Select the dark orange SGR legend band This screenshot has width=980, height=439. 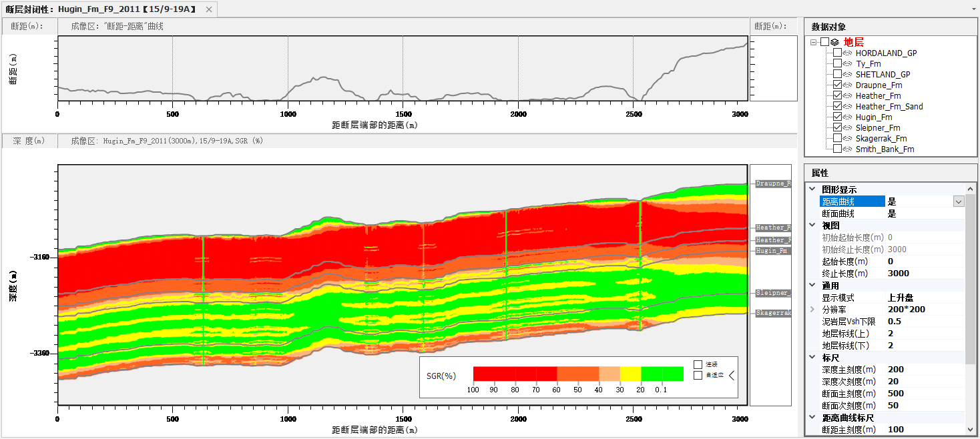pos(577,374)
